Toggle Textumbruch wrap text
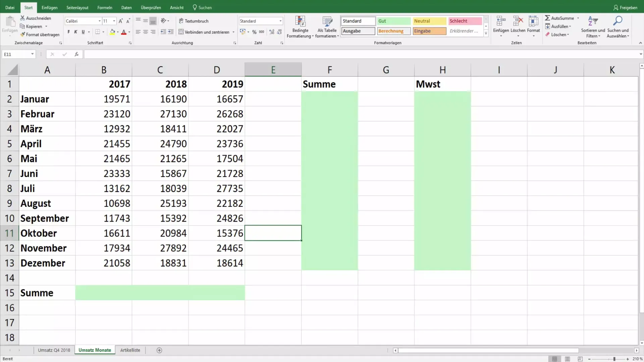The image size is (644, 362). 194,21
